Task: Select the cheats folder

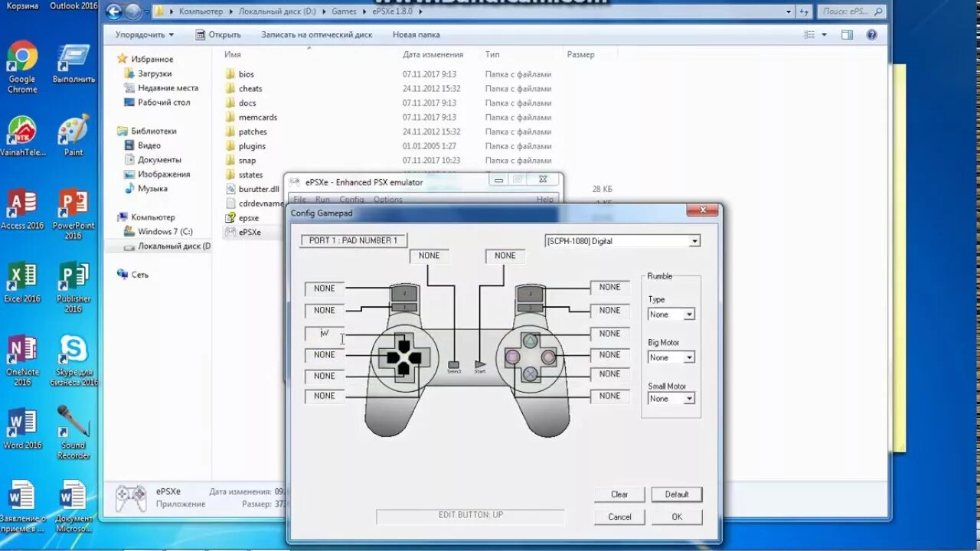Action: click(x=250, y=89)
